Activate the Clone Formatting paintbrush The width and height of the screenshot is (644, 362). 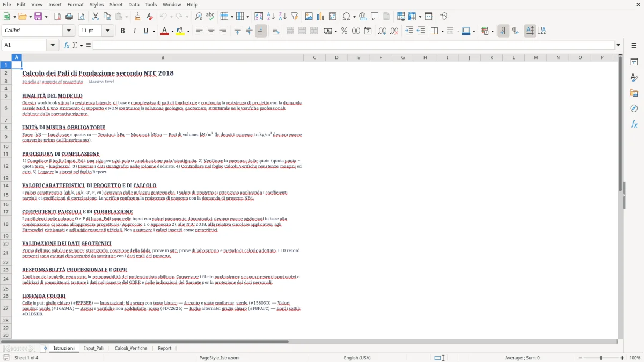(x=137, y=17)
